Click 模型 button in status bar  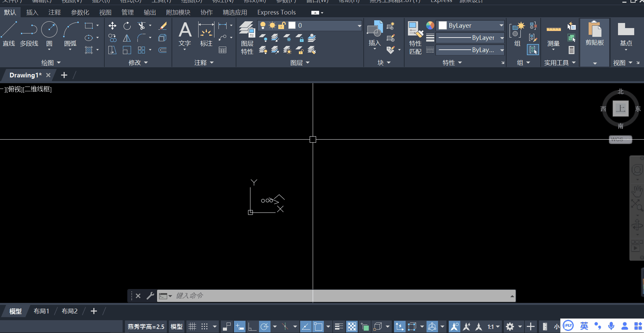pyautogui.click(x=177, y=327)
